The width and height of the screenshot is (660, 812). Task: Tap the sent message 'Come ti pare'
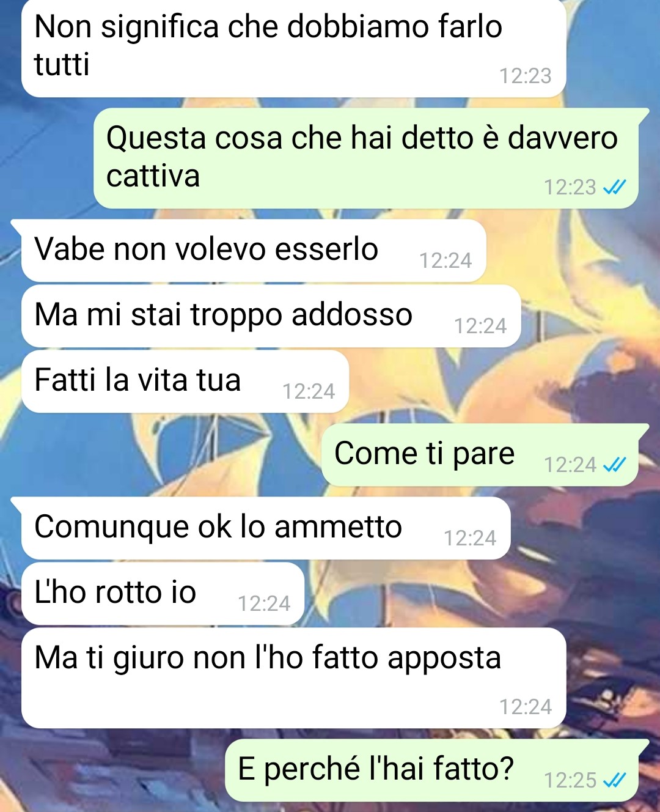pyautogui.click(x=480, y=455)
